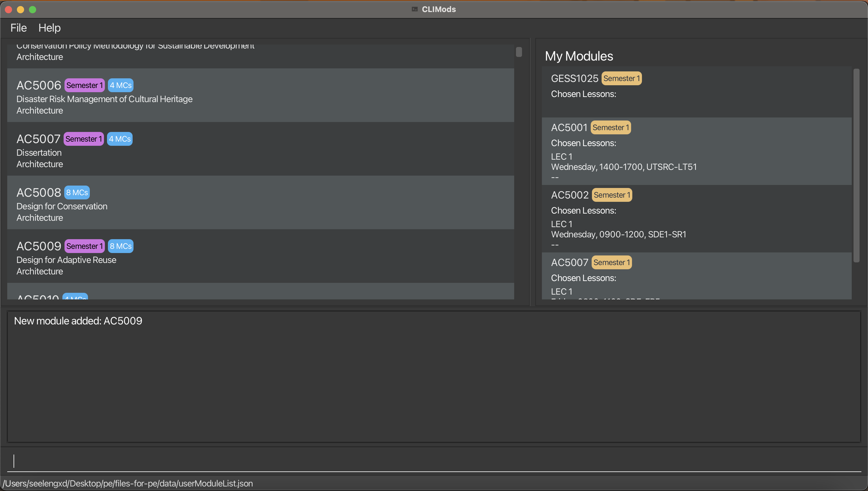Click the My Modules panel scrollbar
This screenshot has height=491, width=868.
click(856, 165)
